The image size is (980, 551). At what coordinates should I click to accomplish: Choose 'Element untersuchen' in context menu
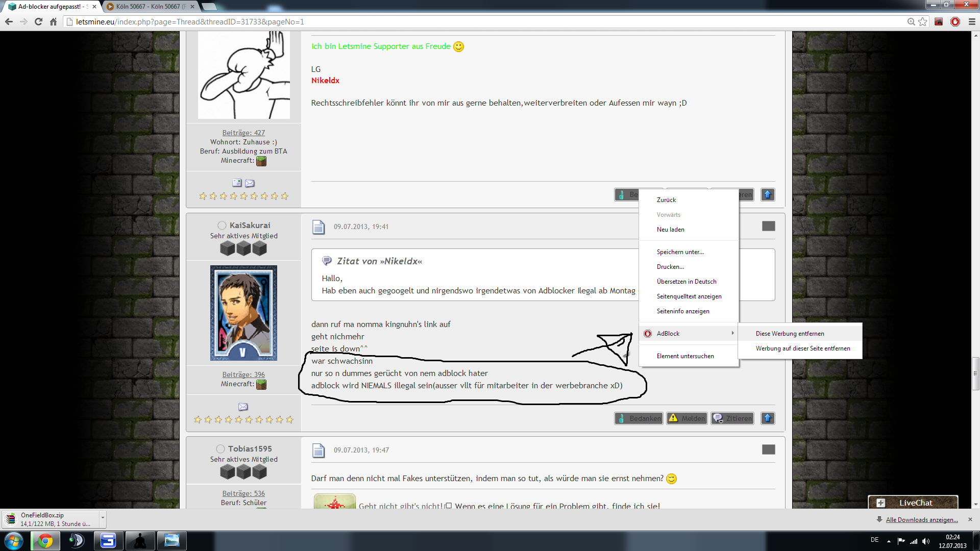click(x=685, y=356)
